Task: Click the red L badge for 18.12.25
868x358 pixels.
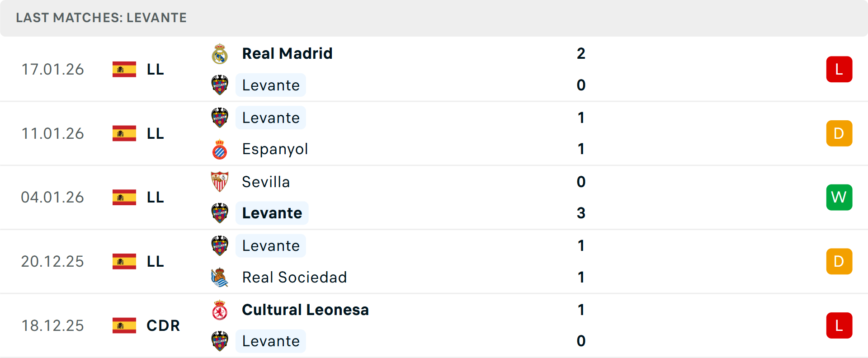Action: tap(839, 325)
